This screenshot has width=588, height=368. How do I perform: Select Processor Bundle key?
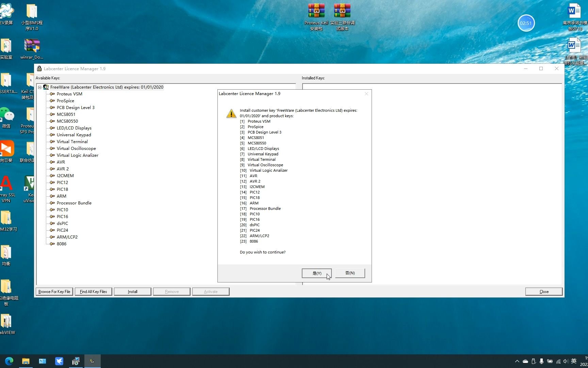(x=74, y=203)
